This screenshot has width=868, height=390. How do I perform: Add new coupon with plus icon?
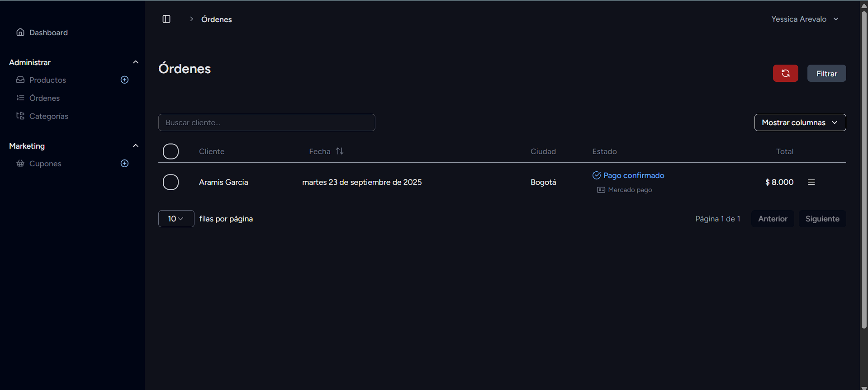pos(125,164)
